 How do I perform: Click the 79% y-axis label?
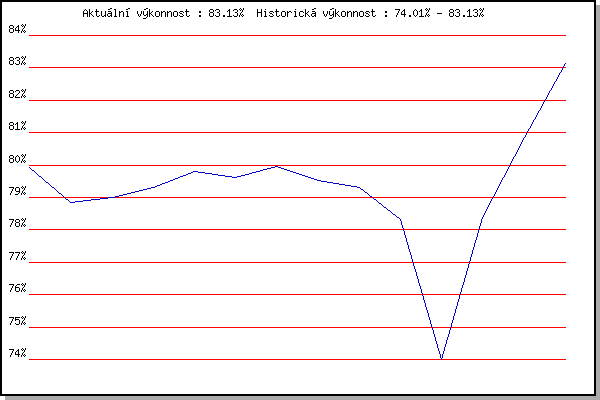point(17,192)
